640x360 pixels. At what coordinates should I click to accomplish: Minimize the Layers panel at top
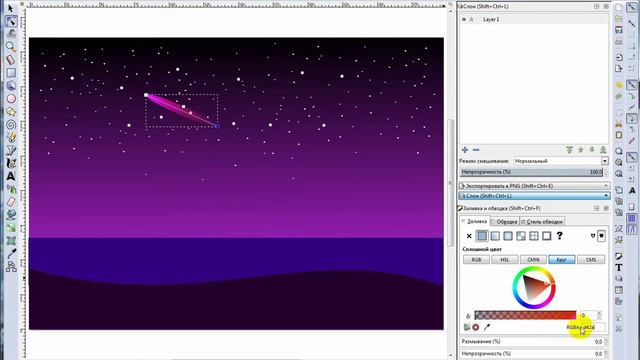click(x=596, y=7)
